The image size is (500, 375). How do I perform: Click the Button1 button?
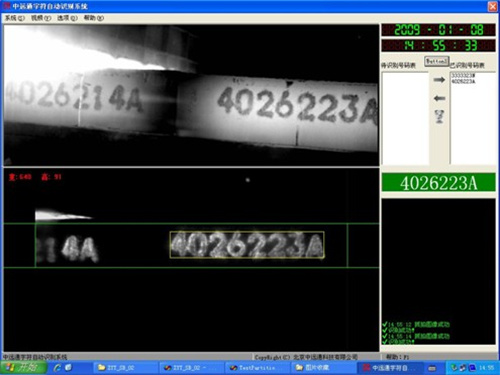coord(436,61)
